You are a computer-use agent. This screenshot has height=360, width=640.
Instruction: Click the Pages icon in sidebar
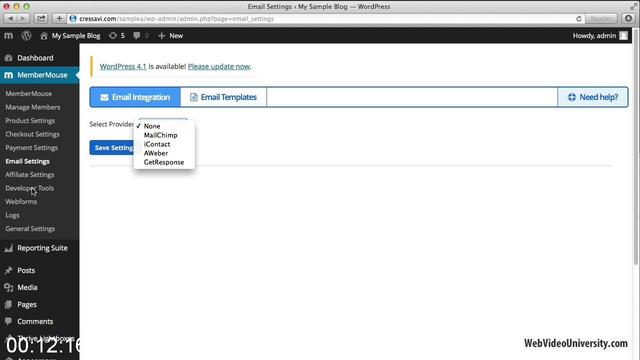click(8, 304)
